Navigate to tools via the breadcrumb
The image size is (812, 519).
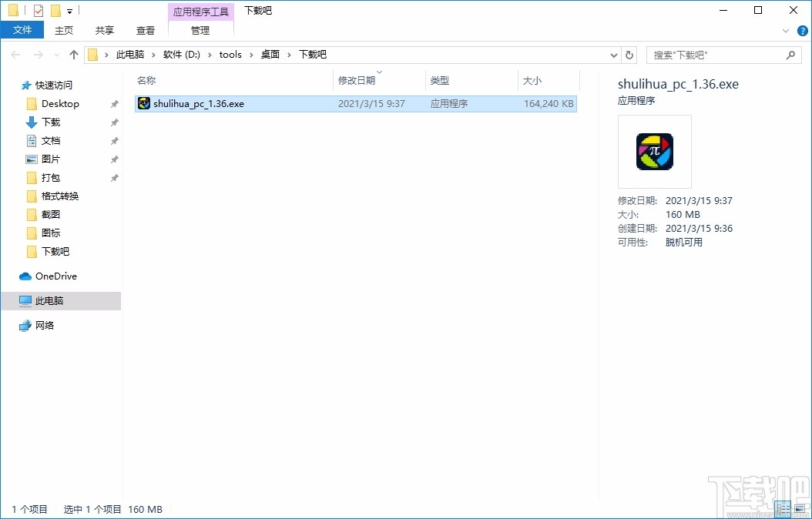[230, 55]
